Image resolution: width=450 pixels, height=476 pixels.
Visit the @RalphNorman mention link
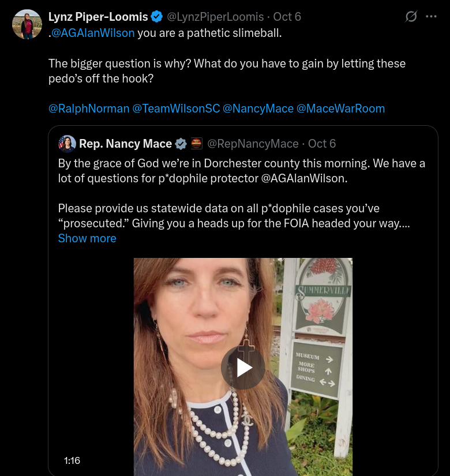point(89,108)
